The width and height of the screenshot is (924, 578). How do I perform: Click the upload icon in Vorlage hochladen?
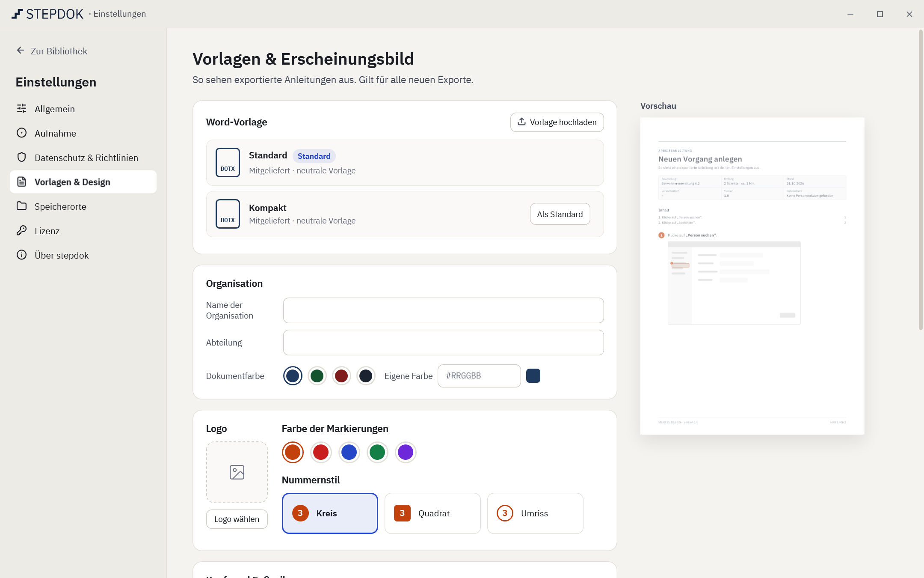tap(521, 122)
